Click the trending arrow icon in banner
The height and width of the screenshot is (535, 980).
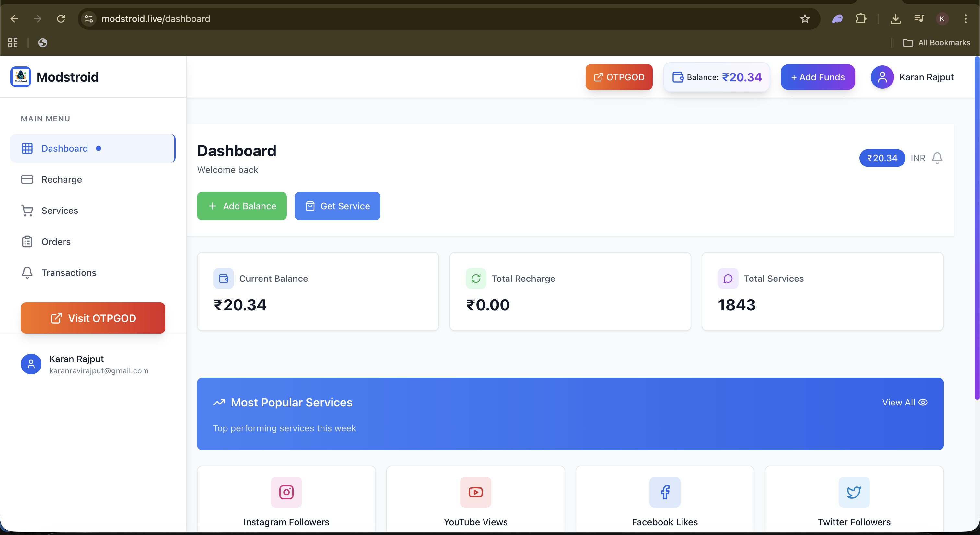[x=219, y=402]
